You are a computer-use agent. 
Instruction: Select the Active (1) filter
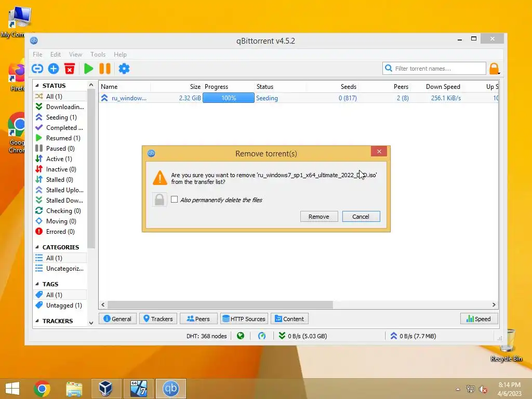point(60,159)
